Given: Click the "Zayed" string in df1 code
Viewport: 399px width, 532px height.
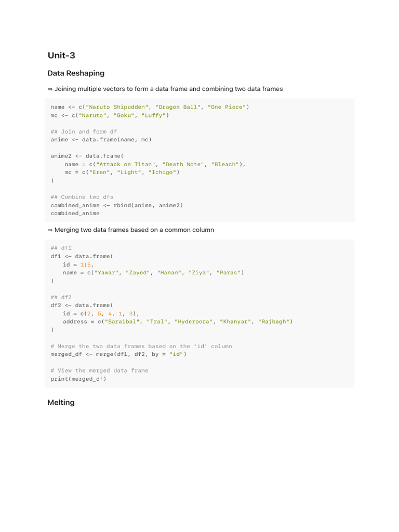Looking at the screenshot, I should 138,273.
